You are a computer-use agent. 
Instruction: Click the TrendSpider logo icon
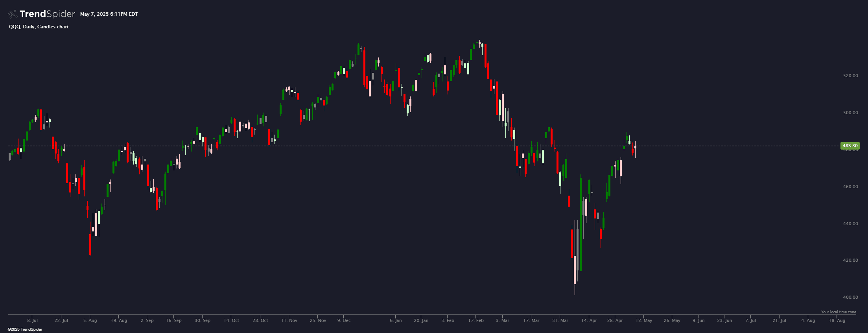coord(13,14)
